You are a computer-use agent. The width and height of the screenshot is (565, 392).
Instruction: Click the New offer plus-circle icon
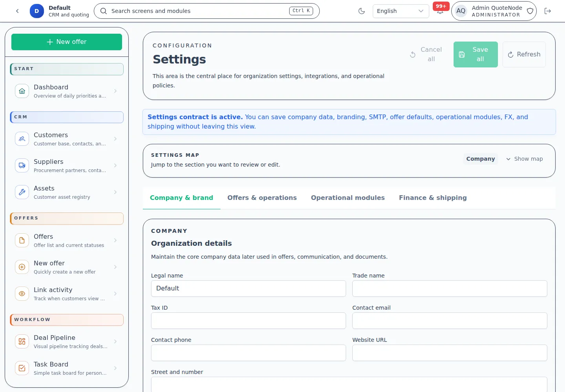(x=22, y=267)
